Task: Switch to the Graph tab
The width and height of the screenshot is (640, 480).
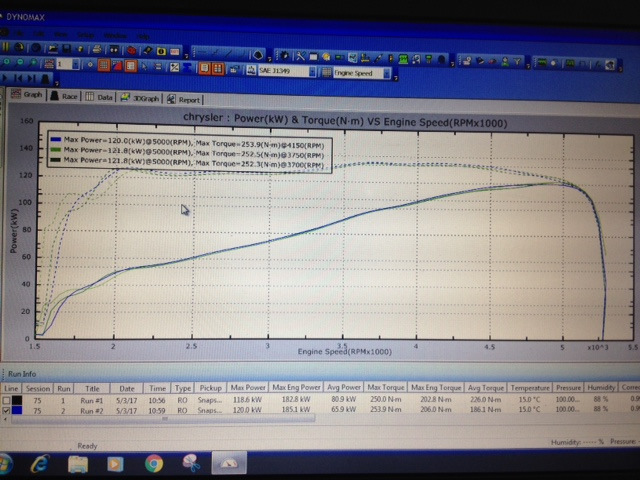Action: [x=27, y=95]
